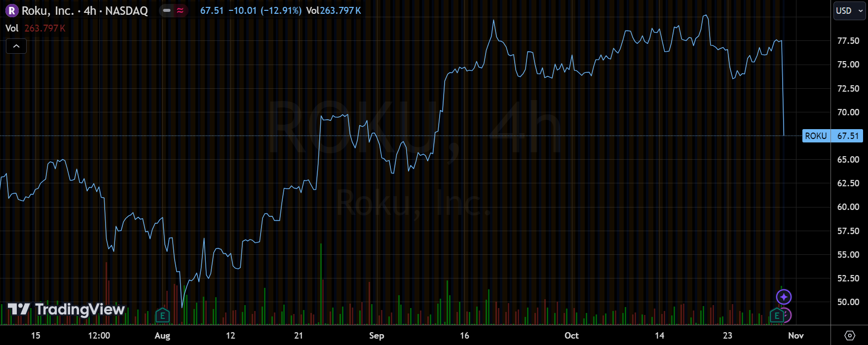Click the ROKU 67.51 price label on the axis
Screen dimensions: 868x345
coord(832,136)
